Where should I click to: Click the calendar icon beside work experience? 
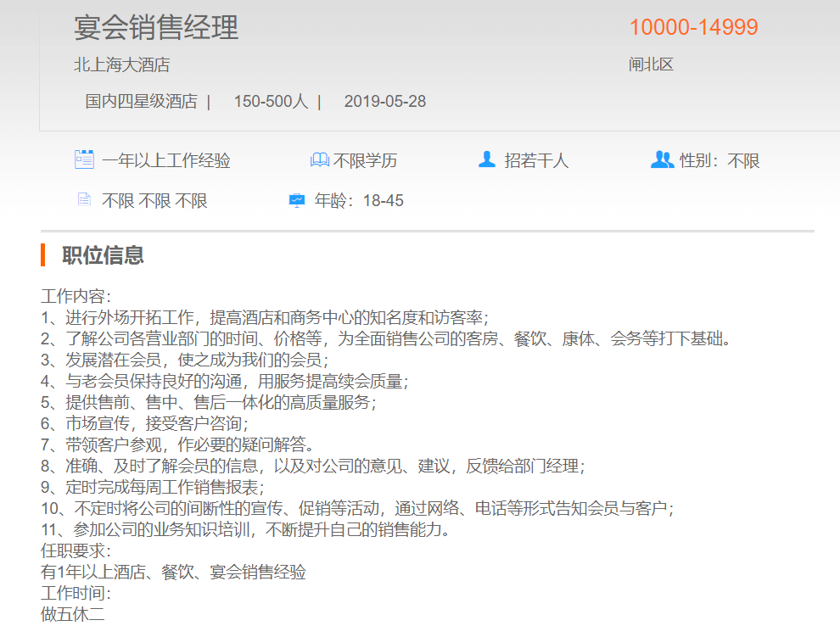click(84, 159)
